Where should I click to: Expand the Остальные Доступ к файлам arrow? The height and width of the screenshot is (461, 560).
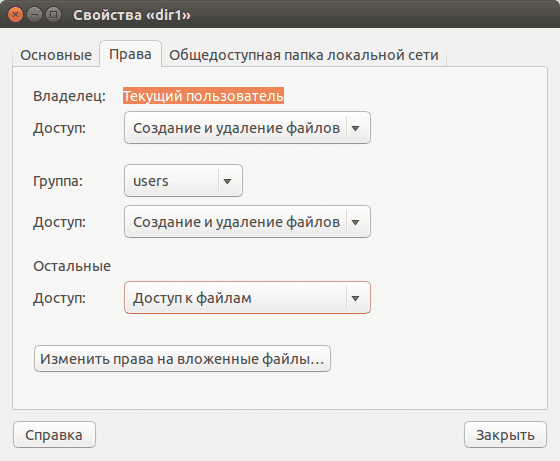[x=355, y=298]
